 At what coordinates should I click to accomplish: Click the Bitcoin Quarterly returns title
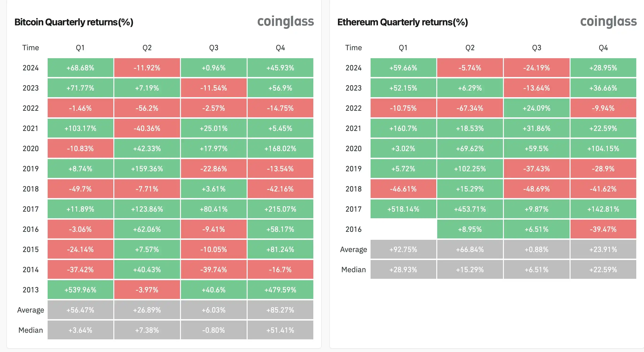(x=74, y=22)
